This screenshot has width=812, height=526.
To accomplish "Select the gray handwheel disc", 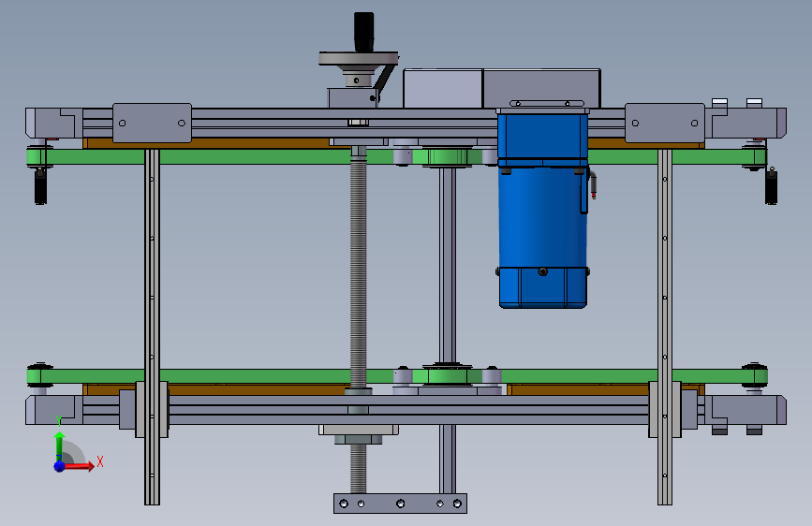I will pos(359,58).
